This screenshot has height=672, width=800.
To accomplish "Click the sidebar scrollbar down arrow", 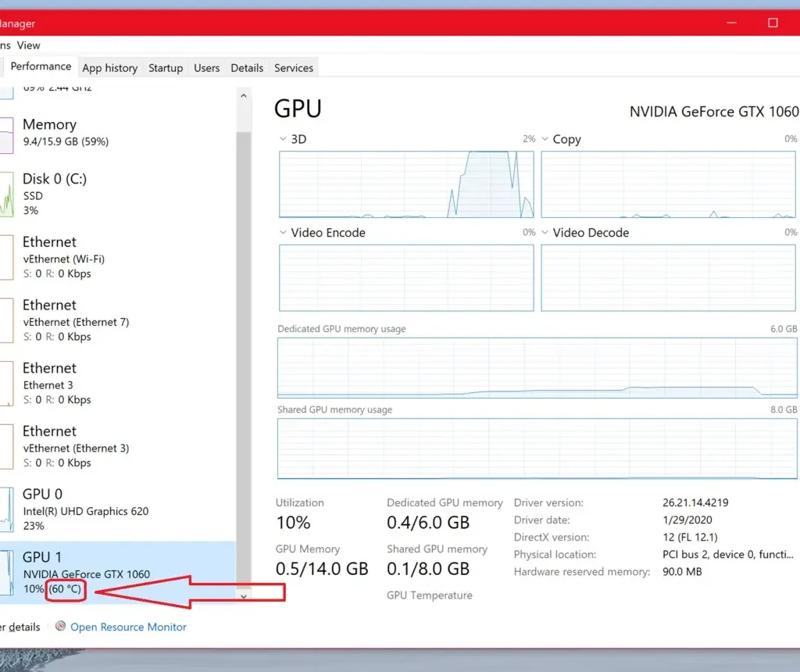I will click(243, 595).
